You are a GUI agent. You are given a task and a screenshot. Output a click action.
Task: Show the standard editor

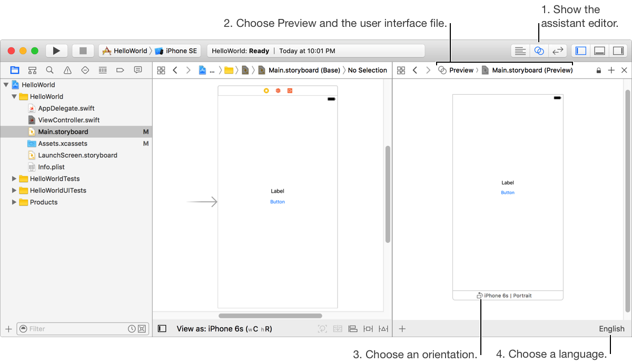pos(520,51)
